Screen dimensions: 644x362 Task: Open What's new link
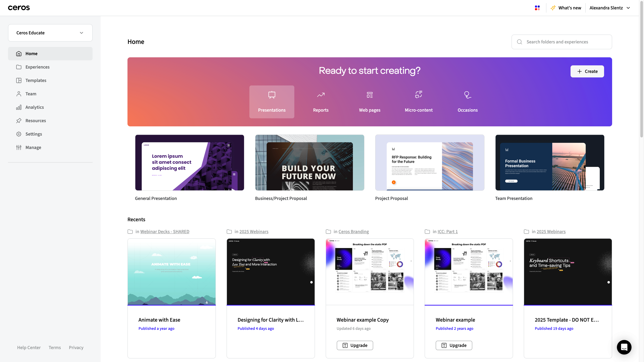(x=566, y=8)
